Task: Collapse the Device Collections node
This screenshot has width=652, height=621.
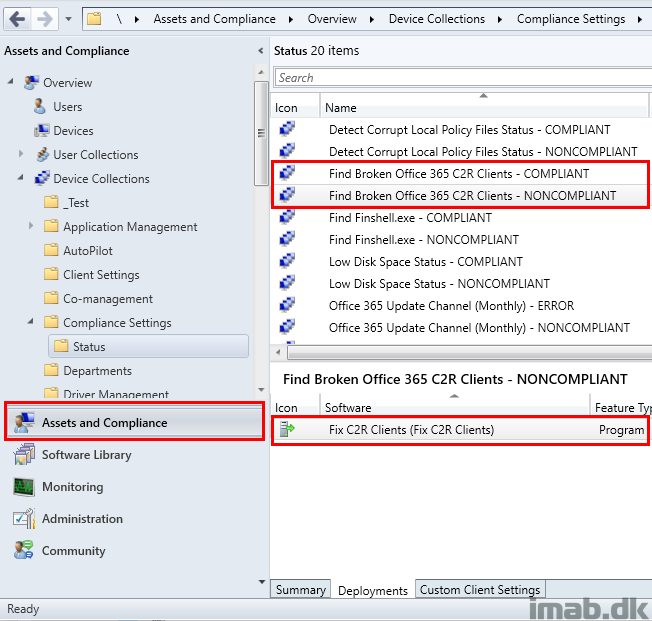Action: pos(20,178)
